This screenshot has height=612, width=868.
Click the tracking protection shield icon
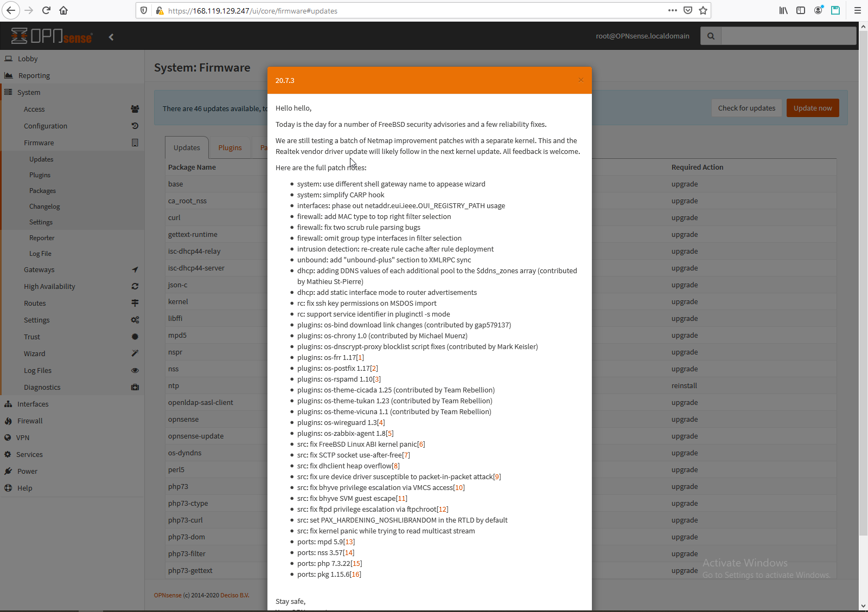point(144,10)
